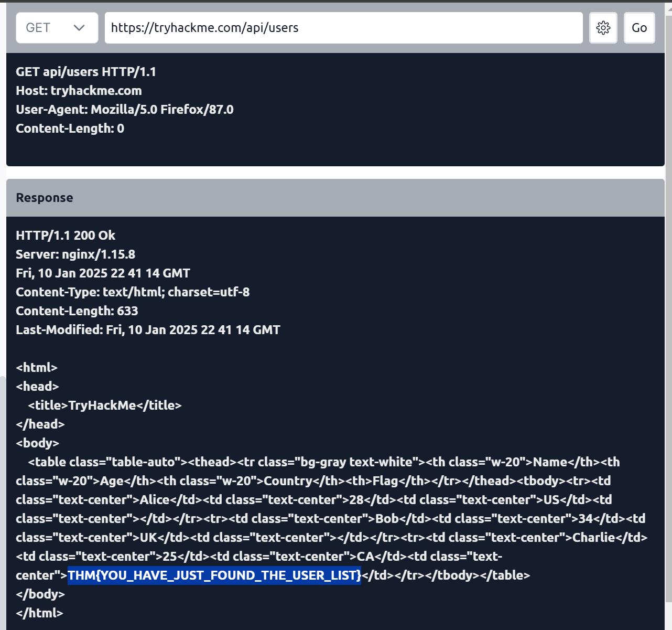Click the 'User-Agent: Mozilla/5.0 Firefox/87.0' line
The width and height of the screenshot is (672, 630).
[x=125, y=110]
